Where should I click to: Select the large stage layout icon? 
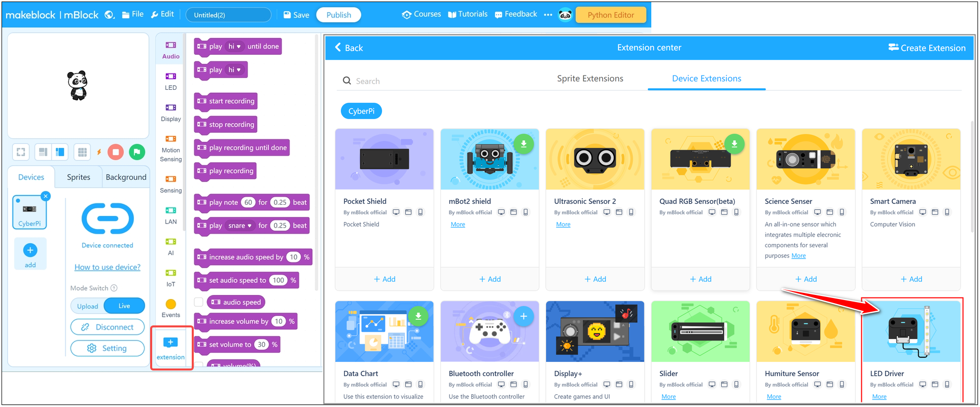(60, 152)
